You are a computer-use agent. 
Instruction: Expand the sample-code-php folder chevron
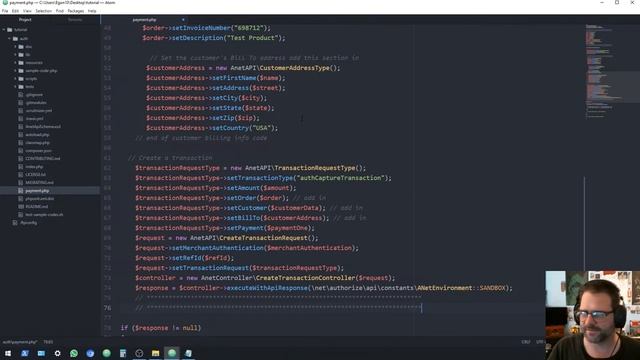[16, 71]
